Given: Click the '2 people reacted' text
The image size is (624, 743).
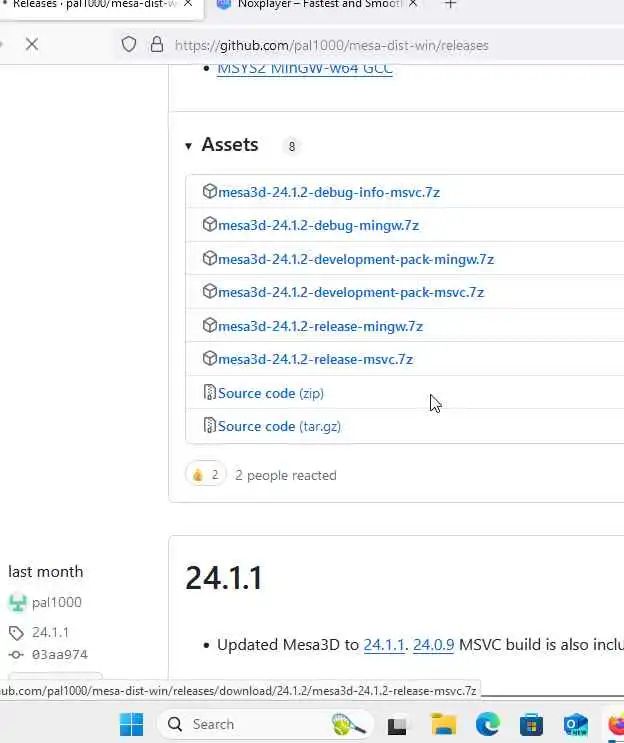Looking at the screenshot, I should click(x=286, y=475).
